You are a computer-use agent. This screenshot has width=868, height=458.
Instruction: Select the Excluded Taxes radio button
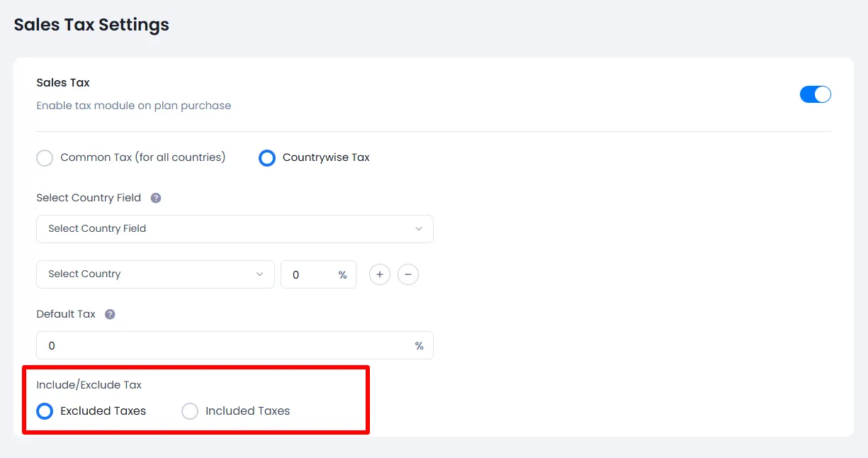[x=45, y=411]
